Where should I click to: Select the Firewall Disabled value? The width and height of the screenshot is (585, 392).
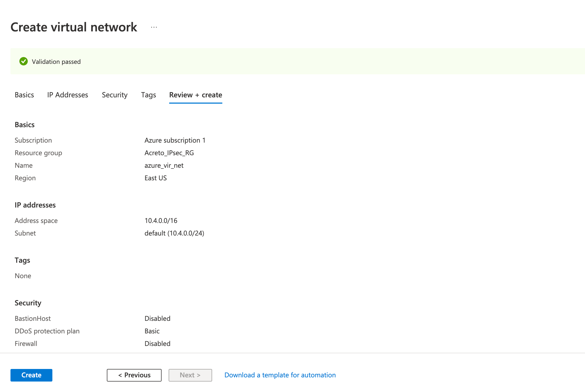pyautogui.click(x=157, y=344)
